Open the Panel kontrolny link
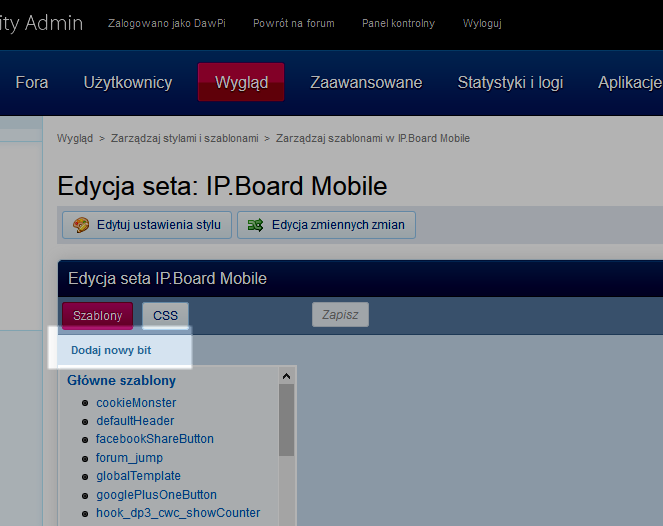663x526 pixels. (398, 23)
